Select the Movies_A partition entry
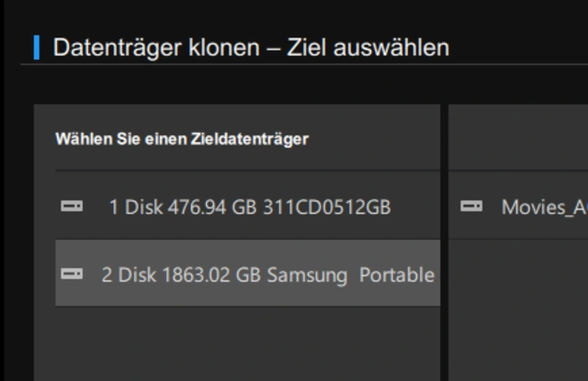This screenshot has height=381, width=588. (542, 207)
